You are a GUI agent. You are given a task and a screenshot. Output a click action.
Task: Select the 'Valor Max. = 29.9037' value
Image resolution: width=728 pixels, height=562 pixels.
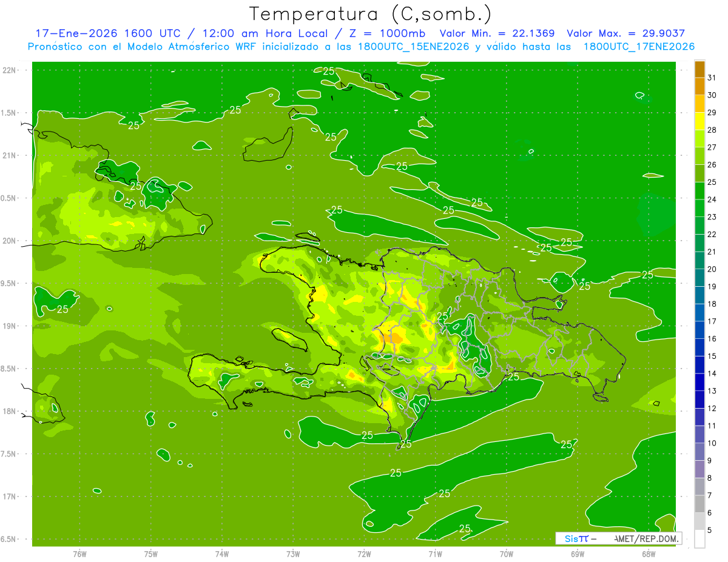[625, 33]
